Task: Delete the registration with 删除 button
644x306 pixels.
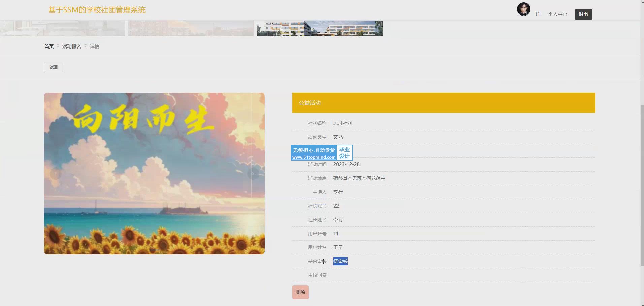Action: [300, 292]
